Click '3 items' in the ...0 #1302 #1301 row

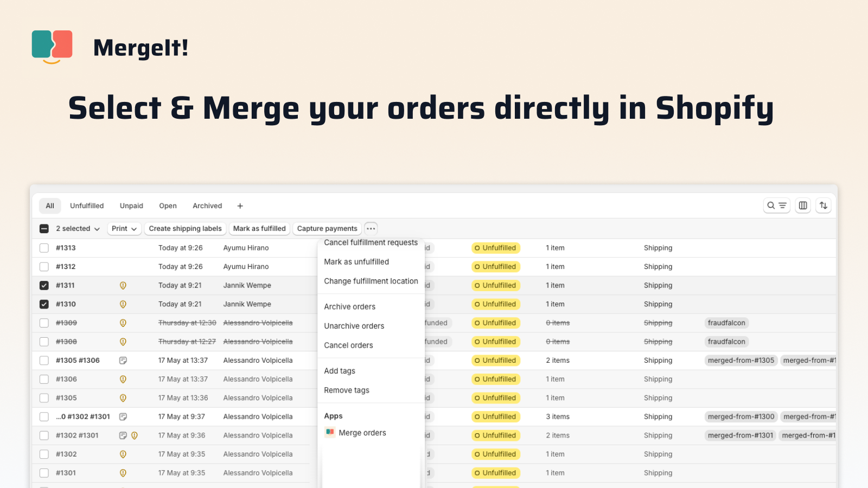(558, 417)
